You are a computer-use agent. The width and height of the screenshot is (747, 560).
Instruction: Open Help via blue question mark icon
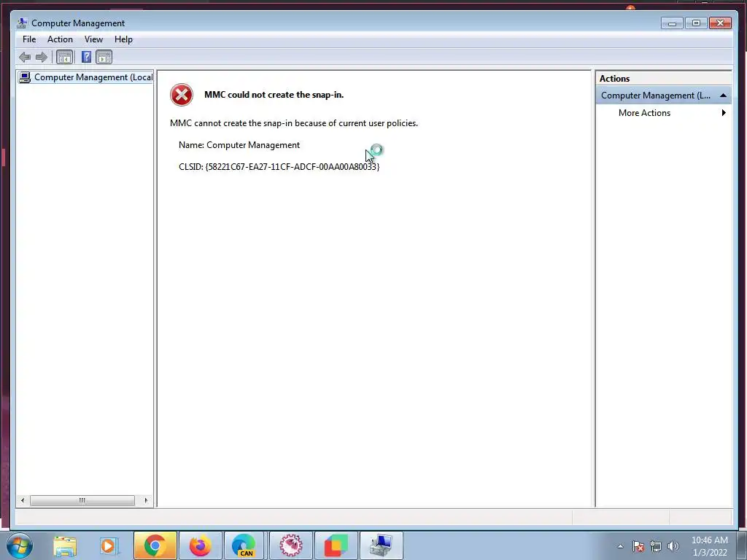pyautogui.click(x=86, y=58)
